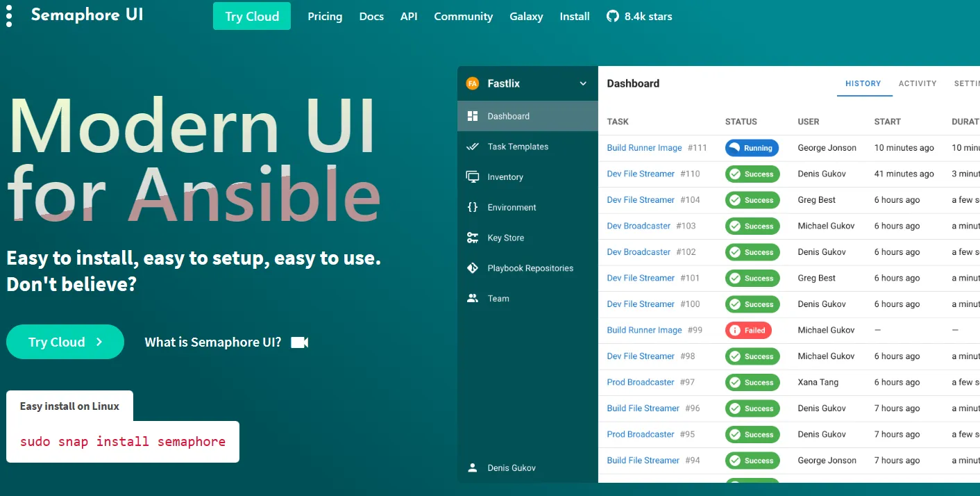The width and height of the screenshot is (980, 496).
Task: Open Install in the top navigation
Action: pyautogui.click(x=575, y=16)
